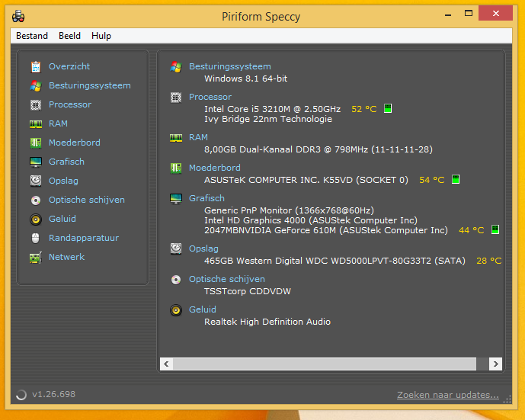
Task: Select the Geluid speaker sidebar icon
Action: click(x=35, y=219)
